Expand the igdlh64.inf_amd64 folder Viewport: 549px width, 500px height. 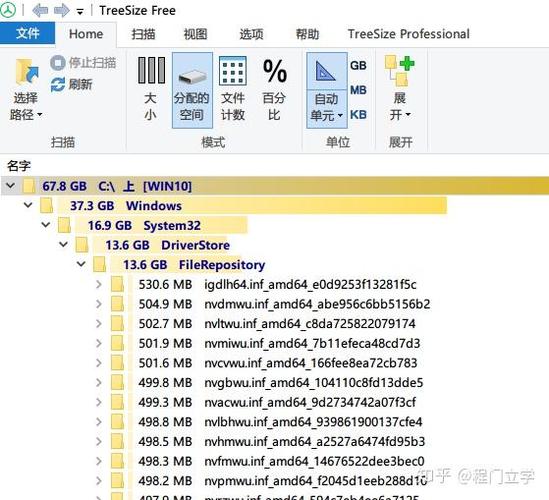[x=99, y=284]
